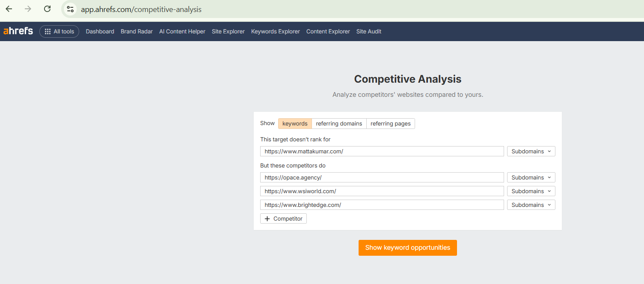Image resolution: width=644 pixels, height=284 pixels.
Task: Click 'This target doesn't rank for' label
Action: (x=295, y=139)
